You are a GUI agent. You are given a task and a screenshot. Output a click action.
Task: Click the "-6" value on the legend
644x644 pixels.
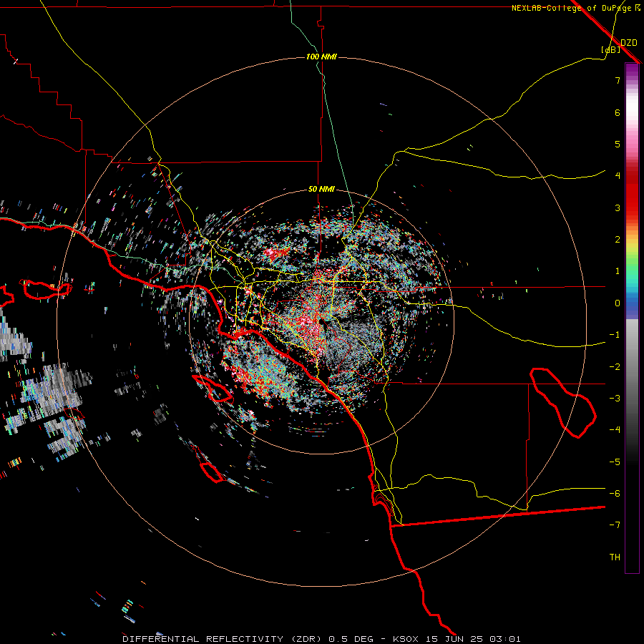pyautogui.click(x=615, y=493)
